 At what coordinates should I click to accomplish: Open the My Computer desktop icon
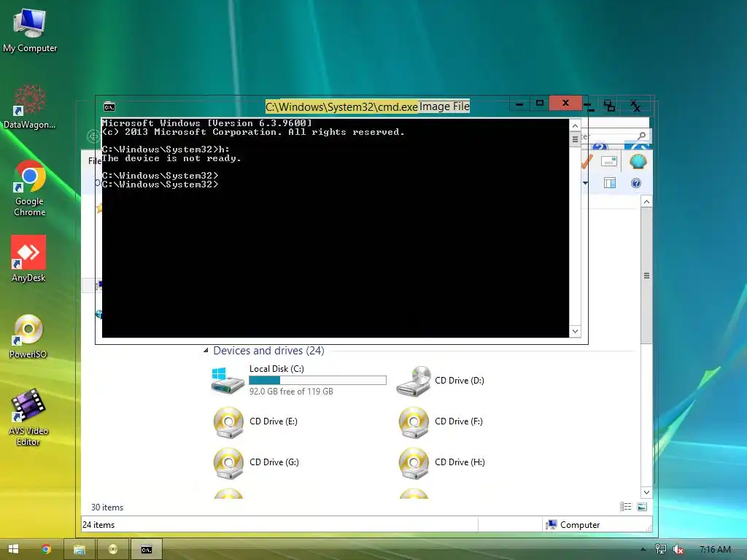point(29,31)
